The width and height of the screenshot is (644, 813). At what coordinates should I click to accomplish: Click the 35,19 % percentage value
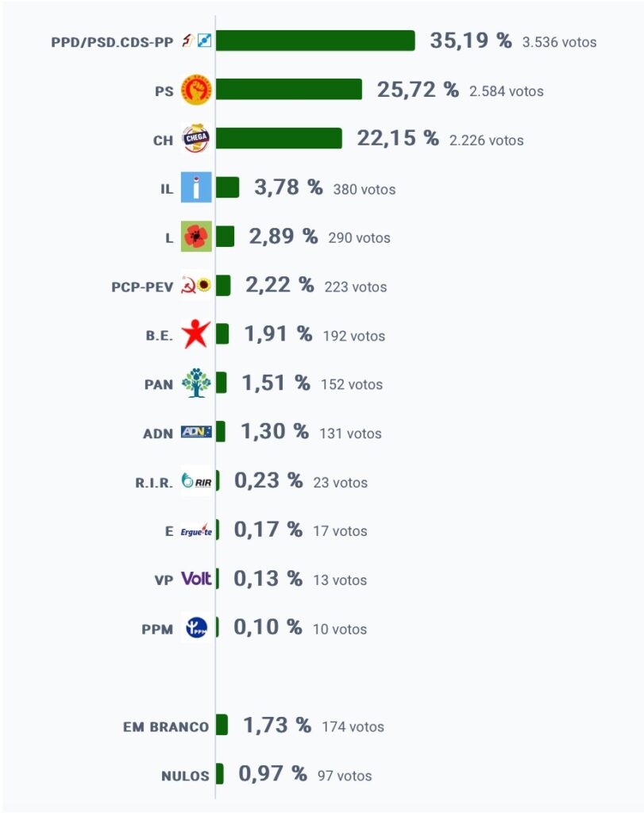point(471,40)
